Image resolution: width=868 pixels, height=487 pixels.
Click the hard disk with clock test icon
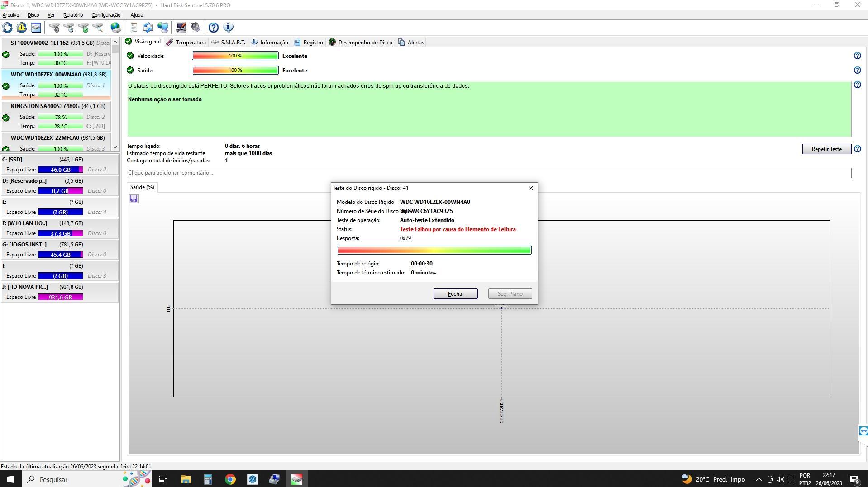69,28
